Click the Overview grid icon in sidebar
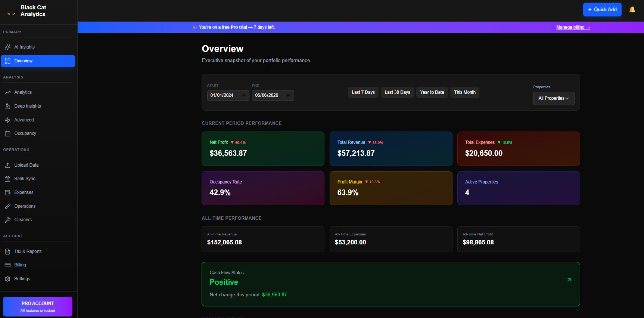 point(7,61)
